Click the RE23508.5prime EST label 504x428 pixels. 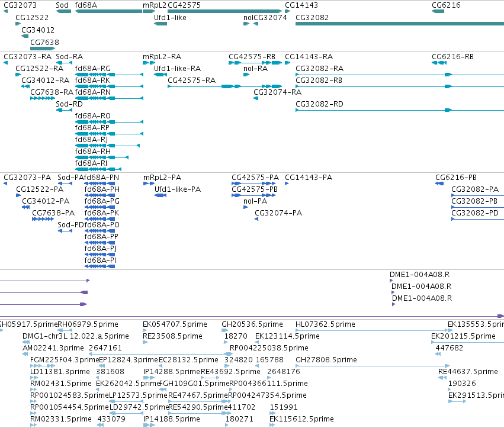172,336
